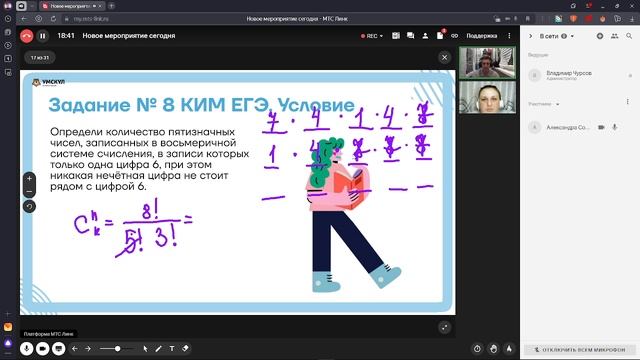Open the files icon with red badge
The height and width of the screenshot is (360, 640).
click(440, 36)
